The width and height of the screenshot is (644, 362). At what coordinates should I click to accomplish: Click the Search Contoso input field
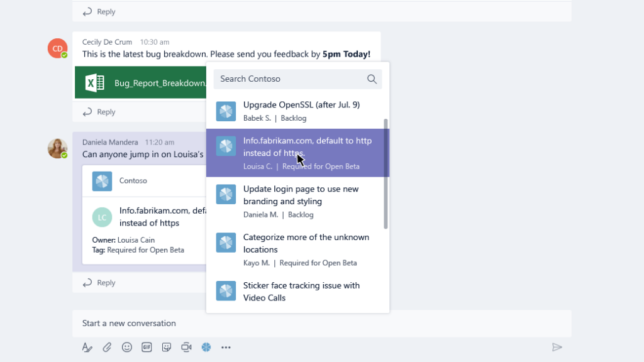click(x=297, y=79)
